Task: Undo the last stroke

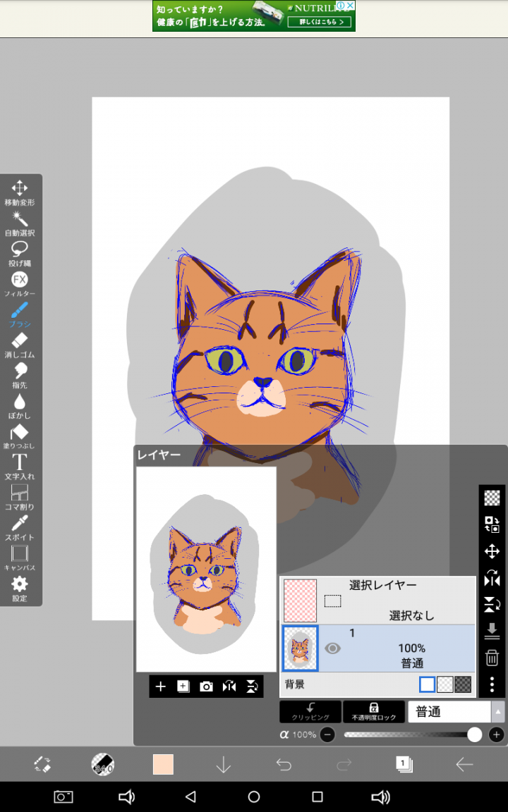Action: [x=284, y=765]
